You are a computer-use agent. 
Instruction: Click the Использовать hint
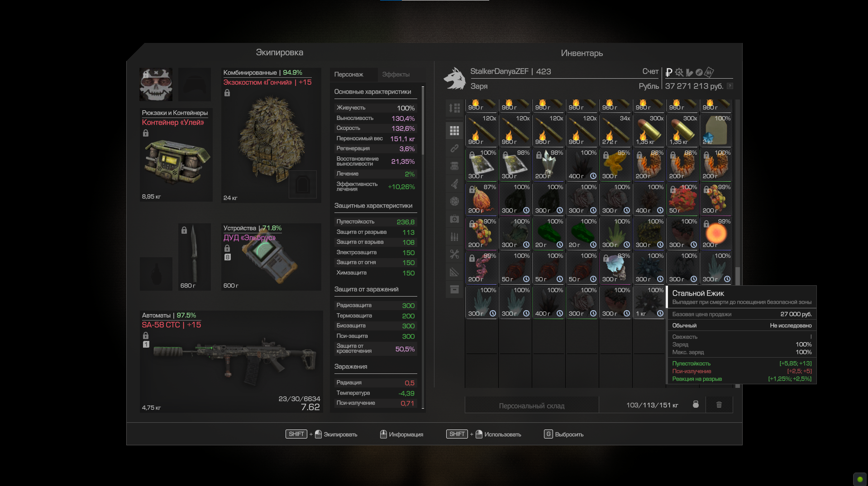483,434
